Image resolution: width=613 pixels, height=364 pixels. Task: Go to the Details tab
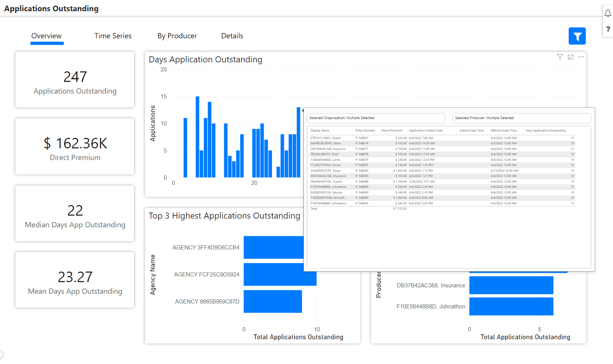point(232,36)
